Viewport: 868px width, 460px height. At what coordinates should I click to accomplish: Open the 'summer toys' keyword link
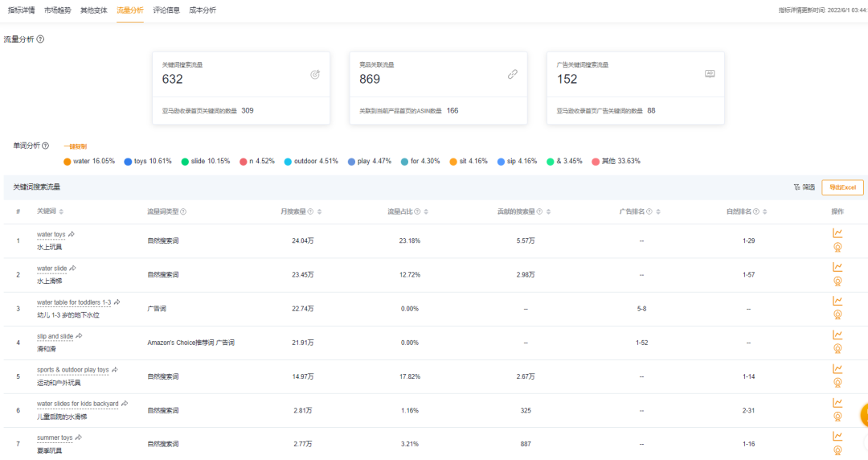coord(55,437)
